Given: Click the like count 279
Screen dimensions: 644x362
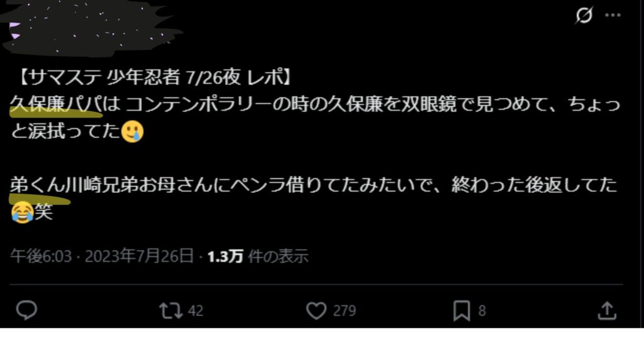Looking at the screenshot, I should click(x=344, y=310).
